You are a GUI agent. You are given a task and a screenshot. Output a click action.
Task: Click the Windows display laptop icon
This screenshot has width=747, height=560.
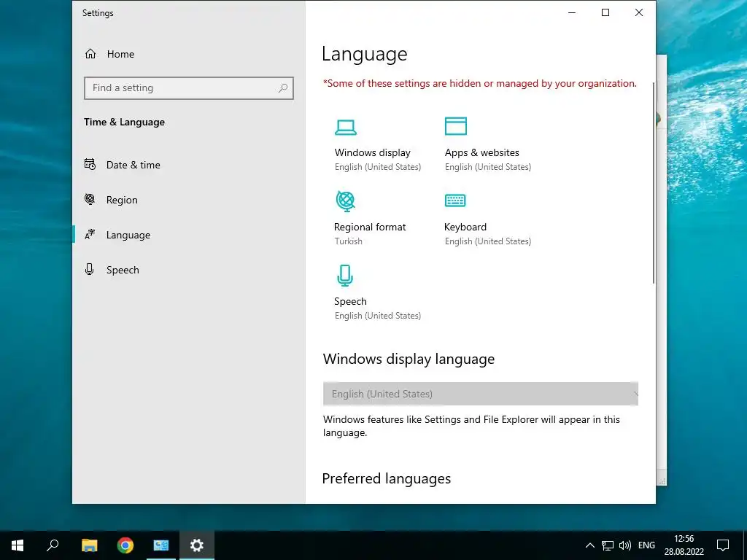point(345,127)
